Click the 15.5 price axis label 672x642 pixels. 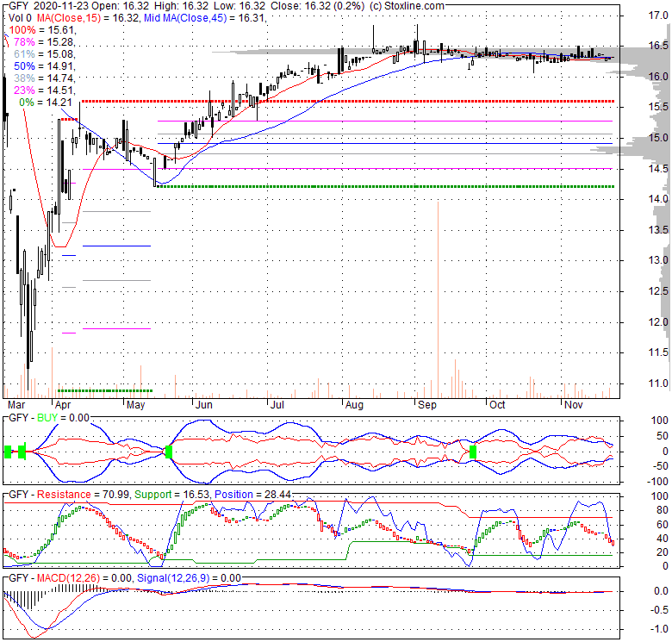click(658, 107)
